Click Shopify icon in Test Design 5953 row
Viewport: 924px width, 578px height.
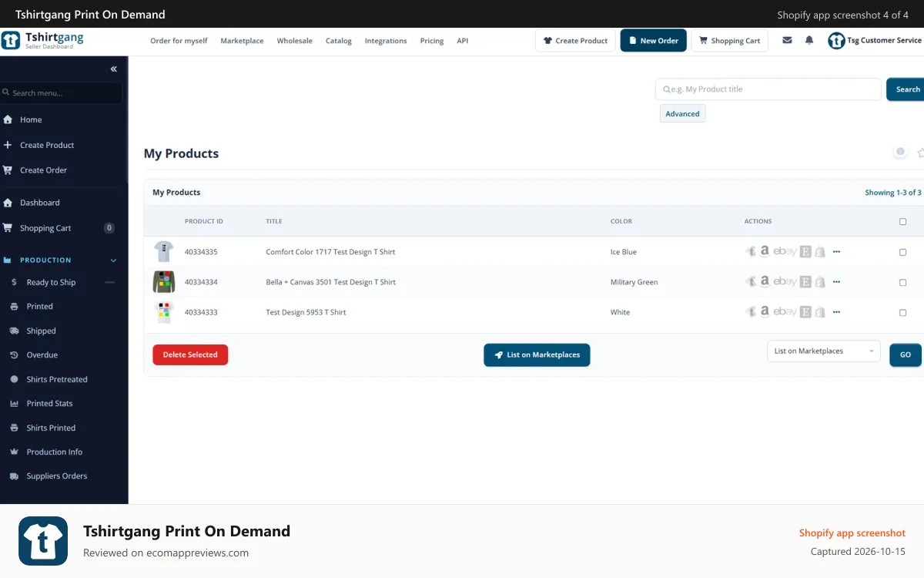point(820,312)
